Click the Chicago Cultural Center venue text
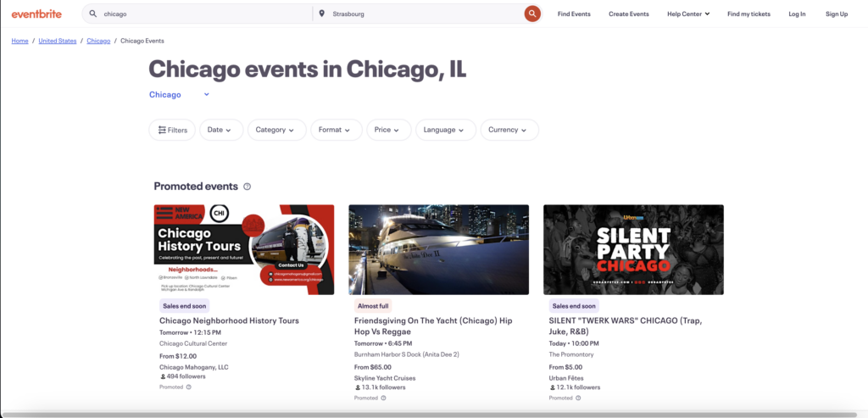The height and width of the screenshot is (418, 868). tap(193, 343)
